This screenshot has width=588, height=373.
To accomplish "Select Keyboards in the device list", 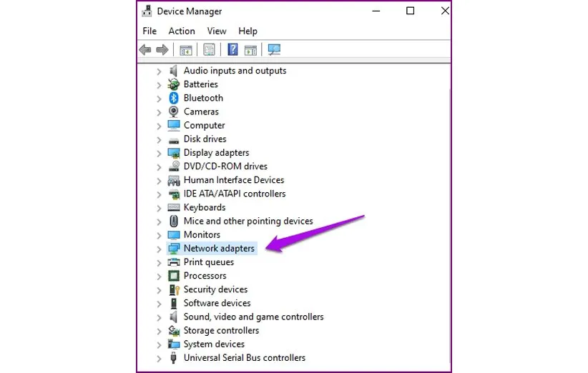I will [205, 207].
